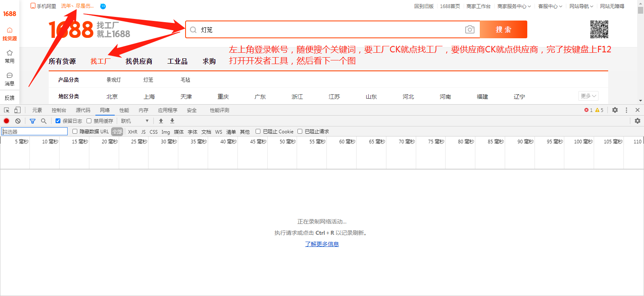Image resolution: width=644 pixels, height=296 pixels.
Task: Open the 内存 tab
Action: tap(143, 110)
